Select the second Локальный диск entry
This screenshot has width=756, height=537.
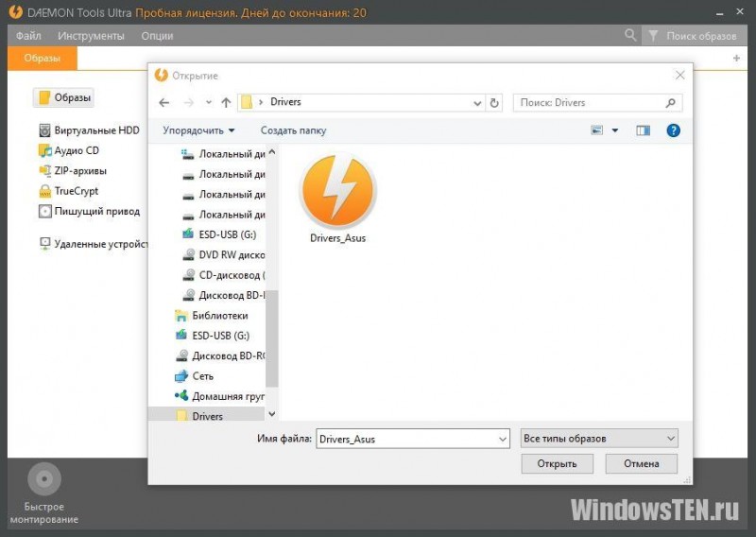[223, 174]
